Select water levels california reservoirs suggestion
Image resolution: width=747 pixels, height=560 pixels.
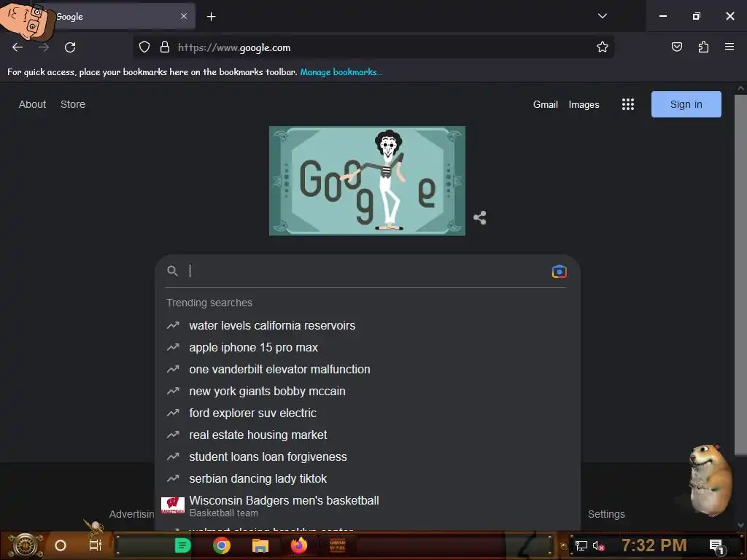point(367,326)
